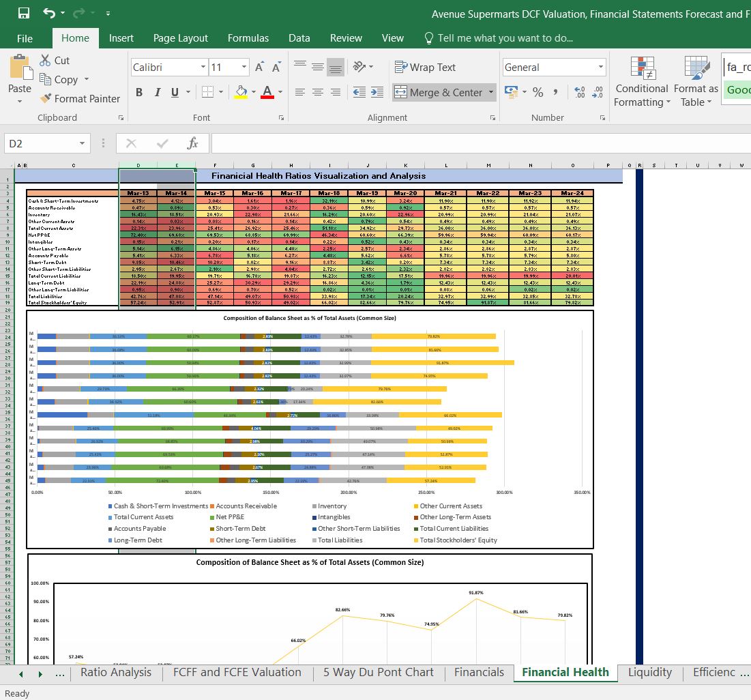Screen dimensions: 751x700
Task: Expand the Name Box D2 dropdown arrow
Action: (x=82, y=143)
